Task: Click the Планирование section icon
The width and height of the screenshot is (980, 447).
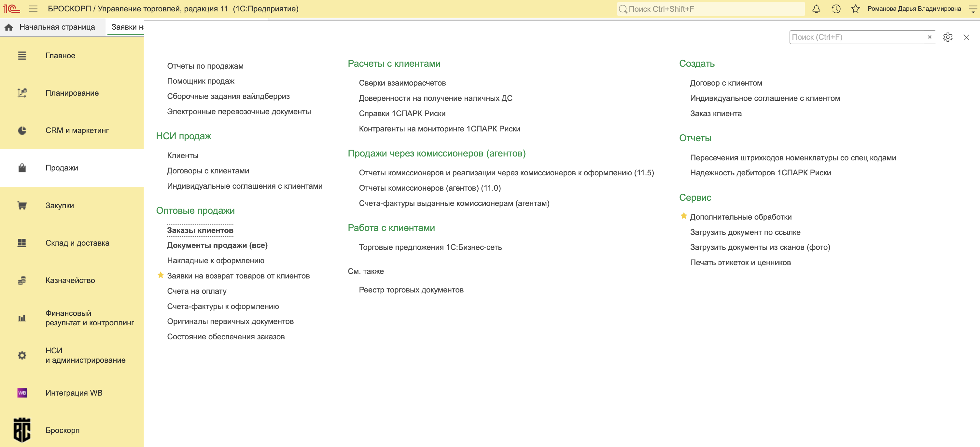Action: 22,93
